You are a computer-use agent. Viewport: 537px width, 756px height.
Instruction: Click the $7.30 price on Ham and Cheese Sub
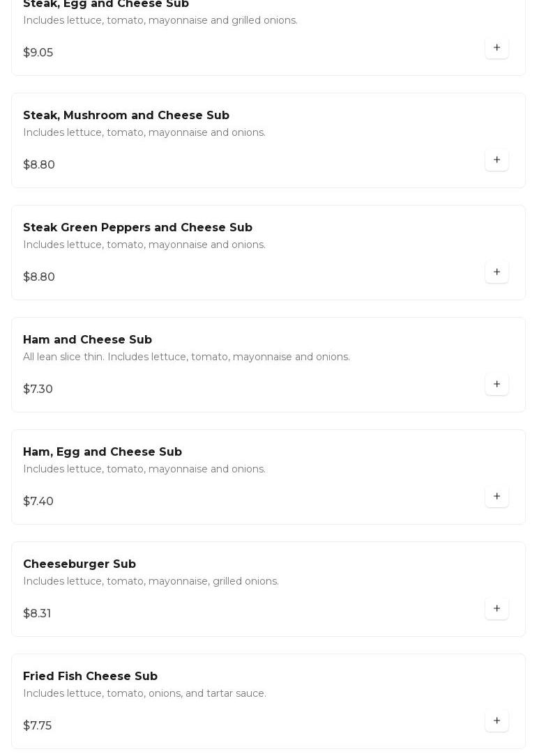(38, 389)
